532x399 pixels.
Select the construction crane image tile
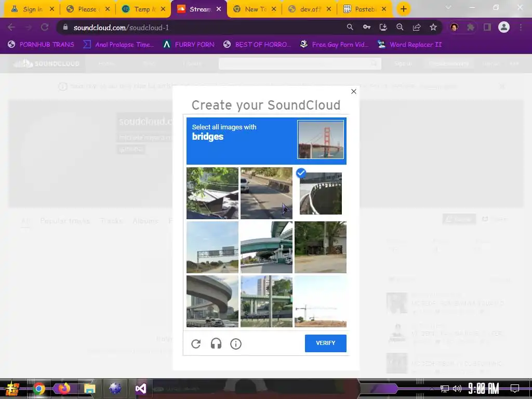pos(320,301)
